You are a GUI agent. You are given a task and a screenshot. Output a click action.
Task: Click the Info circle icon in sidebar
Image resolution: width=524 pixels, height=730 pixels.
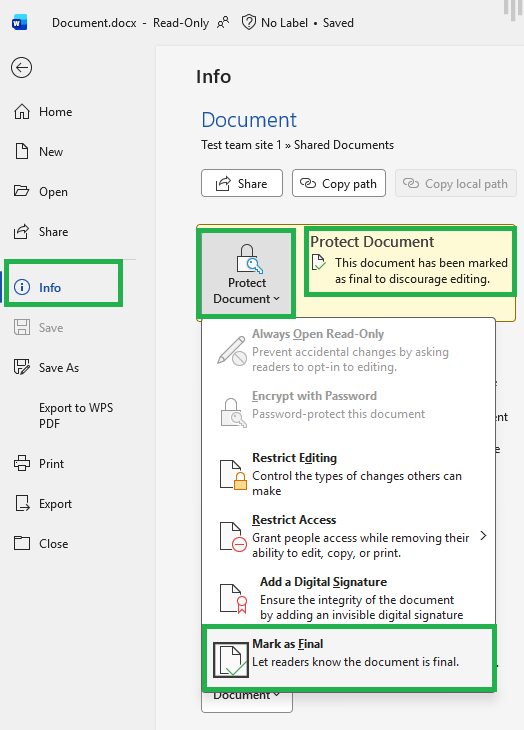click(22, 287)
